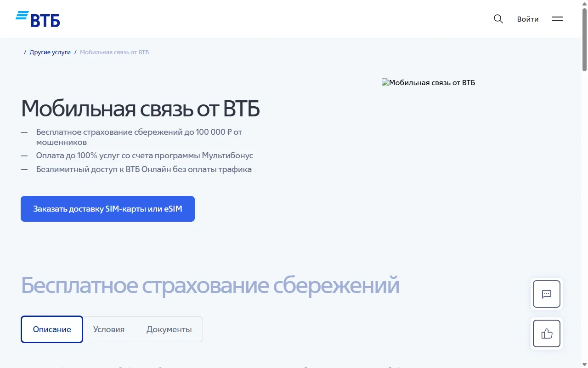
Task: Click the Войти login link
Action: pyautogui.click(x=528, y=19)
